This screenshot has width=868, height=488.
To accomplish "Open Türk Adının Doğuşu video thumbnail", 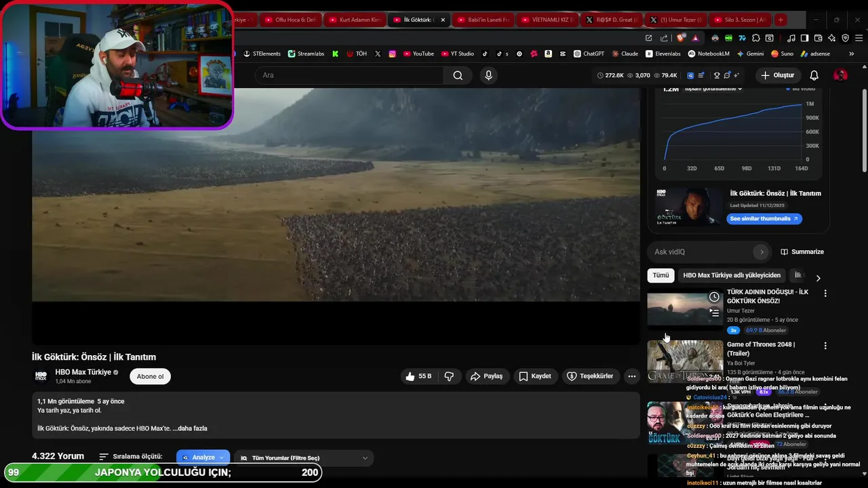I will coord(685,309).
